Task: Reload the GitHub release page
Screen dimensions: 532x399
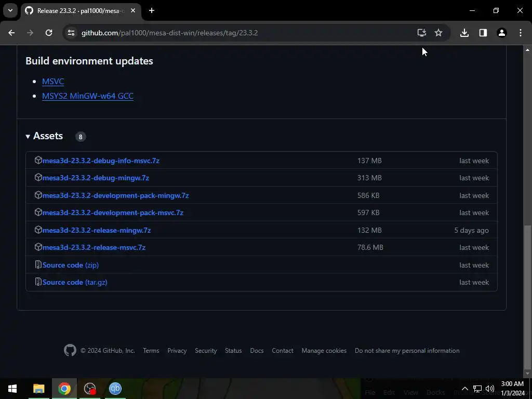Action: click(49, 33)
